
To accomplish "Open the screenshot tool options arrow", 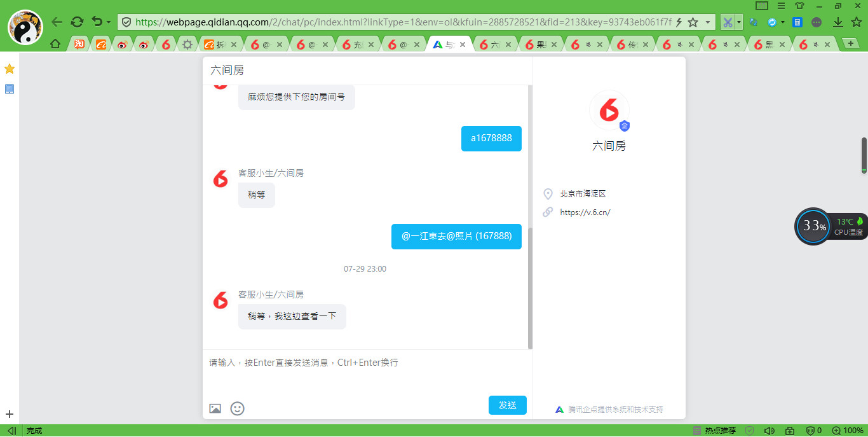I will pos(739,22).
